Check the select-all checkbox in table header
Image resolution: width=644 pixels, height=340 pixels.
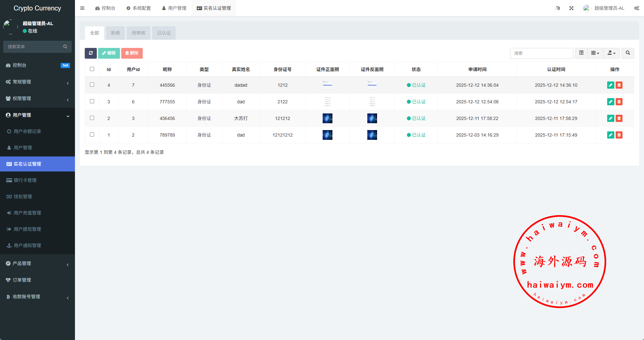[92, 69]
